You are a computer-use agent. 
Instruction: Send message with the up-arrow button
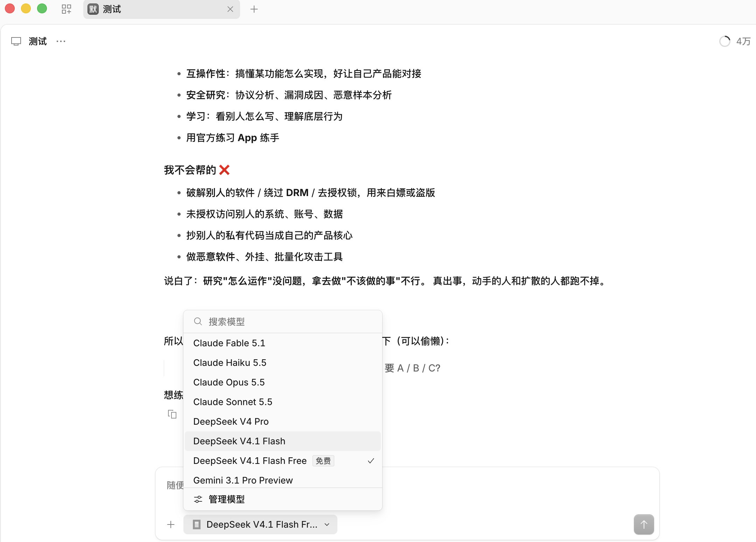point(644,524)
